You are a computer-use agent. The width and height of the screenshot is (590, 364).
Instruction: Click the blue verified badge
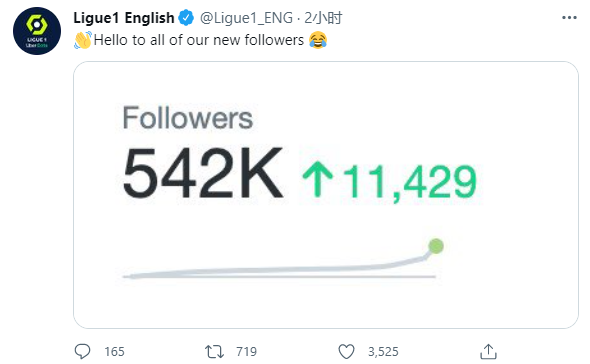coord(186,18)
